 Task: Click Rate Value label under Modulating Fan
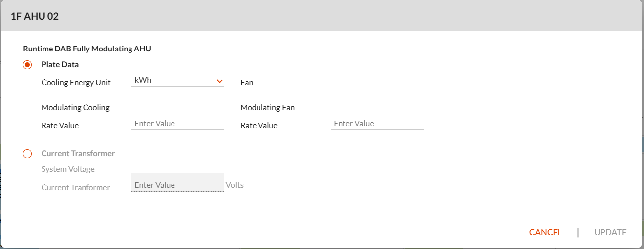tap(259, 125)
